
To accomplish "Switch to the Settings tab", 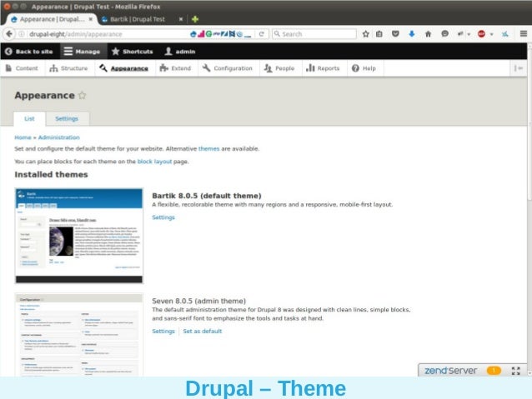I will (x=67, y=118).
